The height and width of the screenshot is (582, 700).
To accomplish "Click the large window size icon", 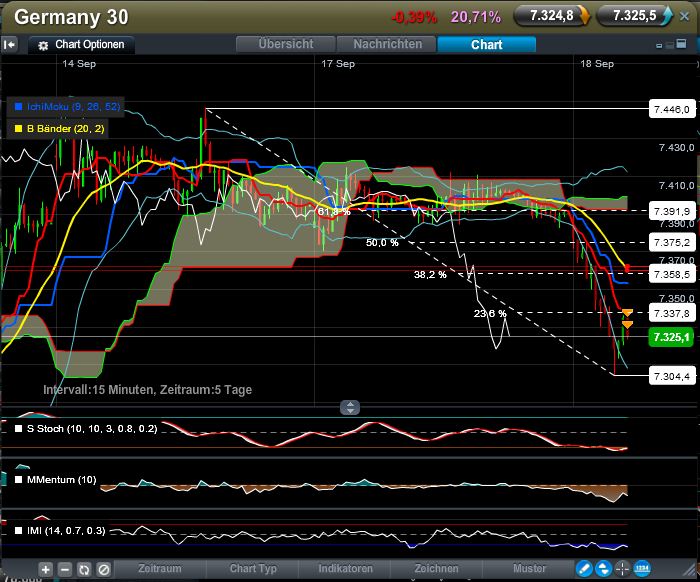I will (681, 43).
